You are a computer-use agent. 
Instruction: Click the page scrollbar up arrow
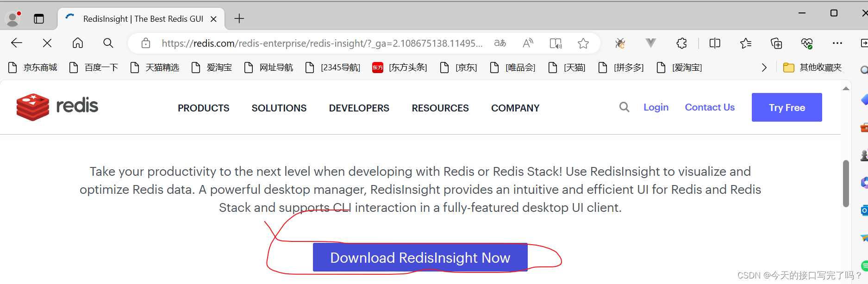[846, 88]
